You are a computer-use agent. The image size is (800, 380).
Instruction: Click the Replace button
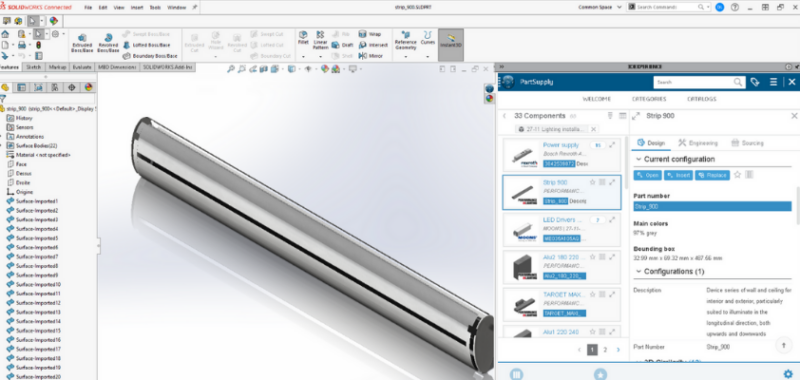click(x=712, y=175)
